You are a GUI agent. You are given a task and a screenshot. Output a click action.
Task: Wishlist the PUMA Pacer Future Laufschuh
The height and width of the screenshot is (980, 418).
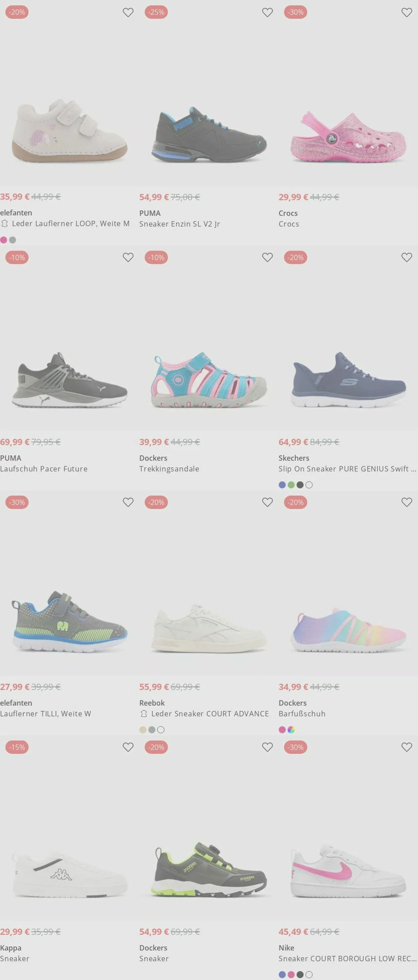128,258
